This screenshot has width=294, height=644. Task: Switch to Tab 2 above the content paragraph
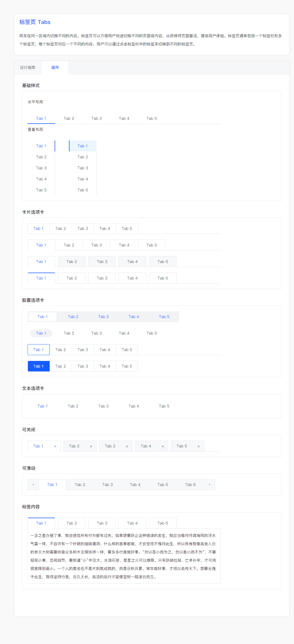pos(72,523)
